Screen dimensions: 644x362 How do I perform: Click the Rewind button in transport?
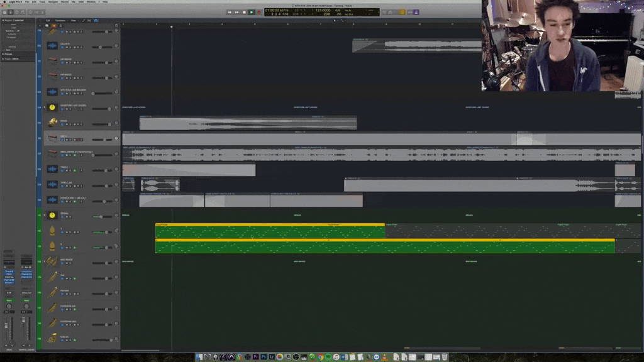tap(230, 12)
